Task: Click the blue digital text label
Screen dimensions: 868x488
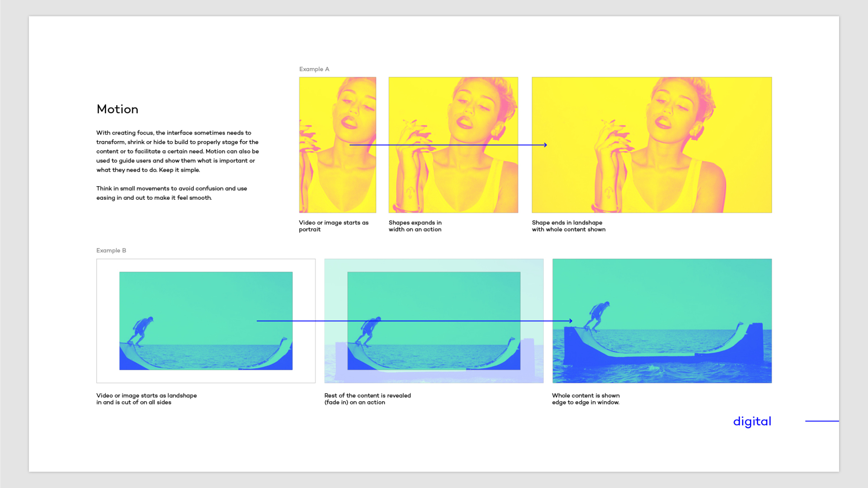Action: [752, 421]
